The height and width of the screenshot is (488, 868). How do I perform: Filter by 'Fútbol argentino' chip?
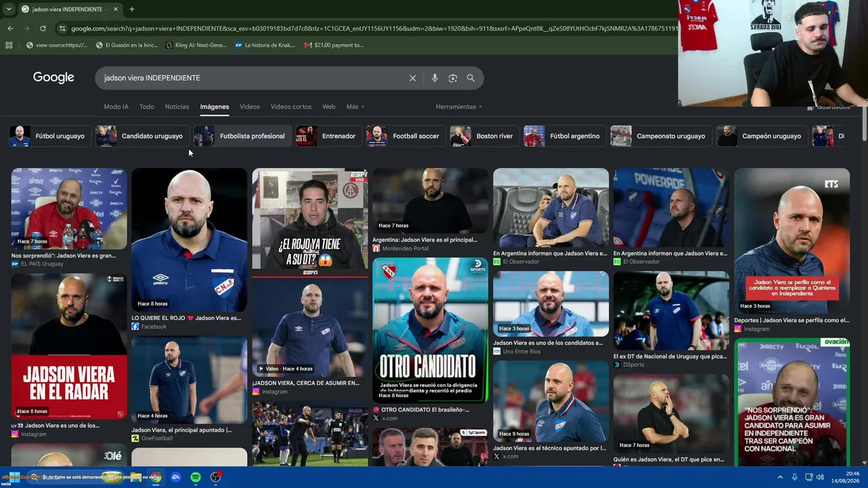[x=564, y=136]
